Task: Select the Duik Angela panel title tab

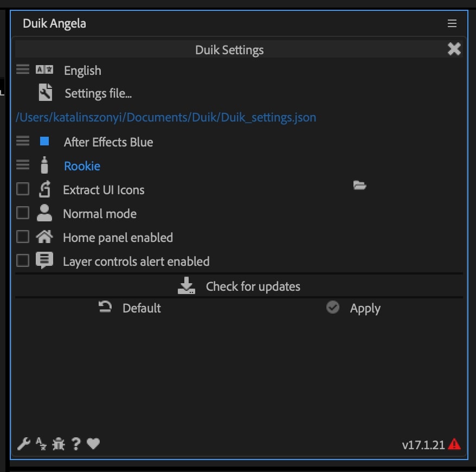Action: coord(54,24)
